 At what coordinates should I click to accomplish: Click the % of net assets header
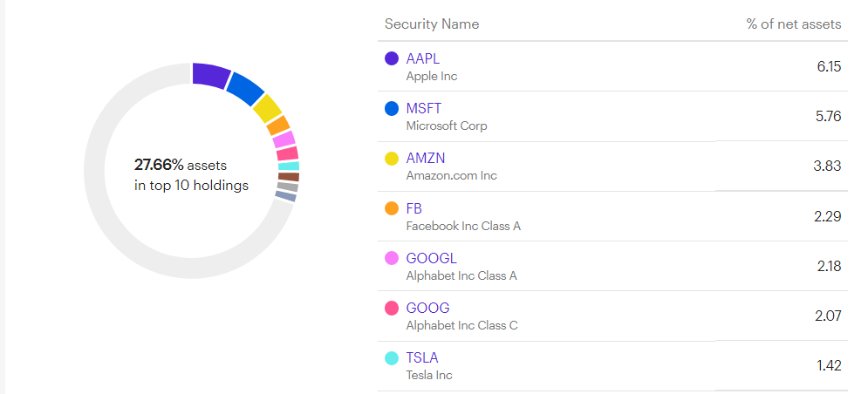tap(794, 24)
